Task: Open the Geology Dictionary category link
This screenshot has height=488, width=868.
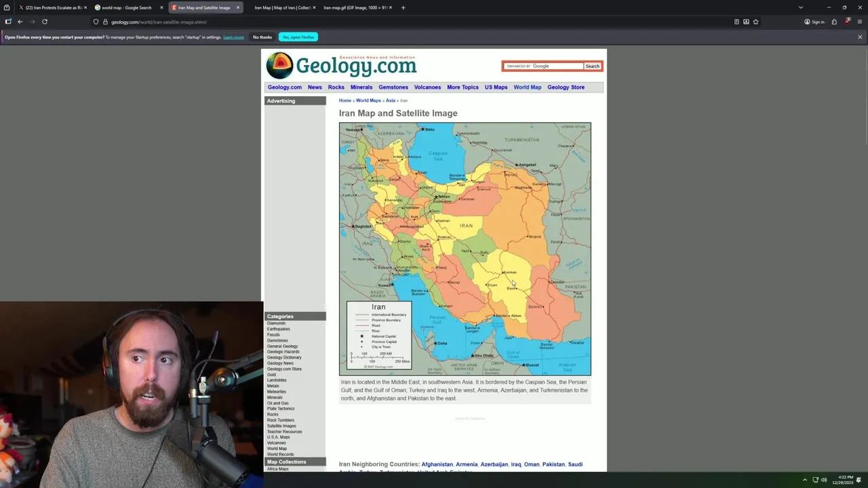Action: click(284, 357)
